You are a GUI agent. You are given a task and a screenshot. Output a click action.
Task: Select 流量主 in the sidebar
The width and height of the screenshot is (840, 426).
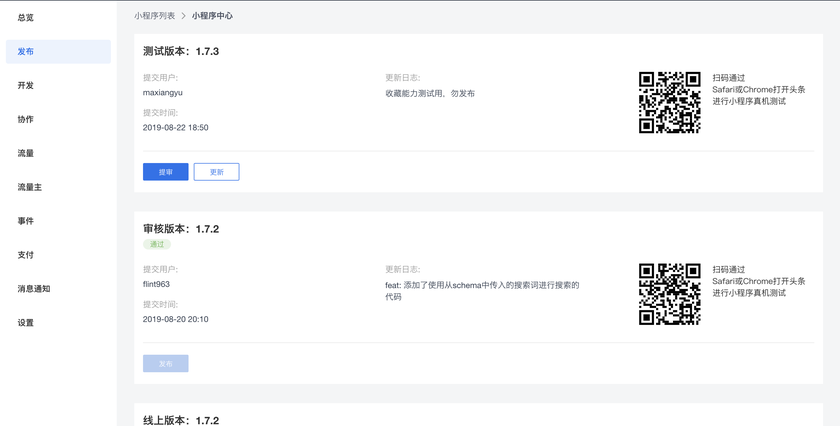[x=29, y=187]
